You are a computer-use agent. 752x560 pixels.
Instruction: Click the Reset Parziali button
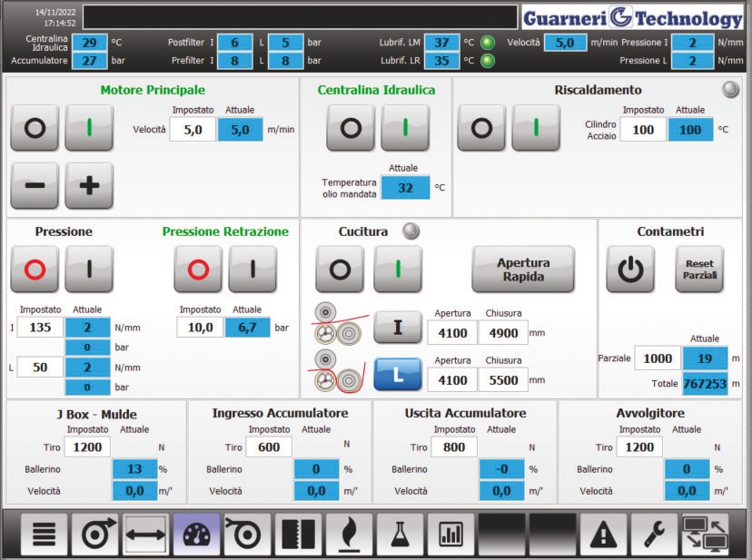tap(698, 270)
